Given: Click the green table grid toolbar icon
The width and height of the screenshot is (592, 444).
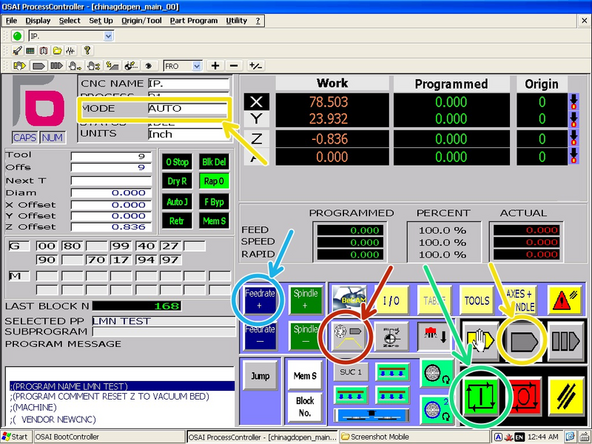Looking at the screenshot, I should coord(31,51).
